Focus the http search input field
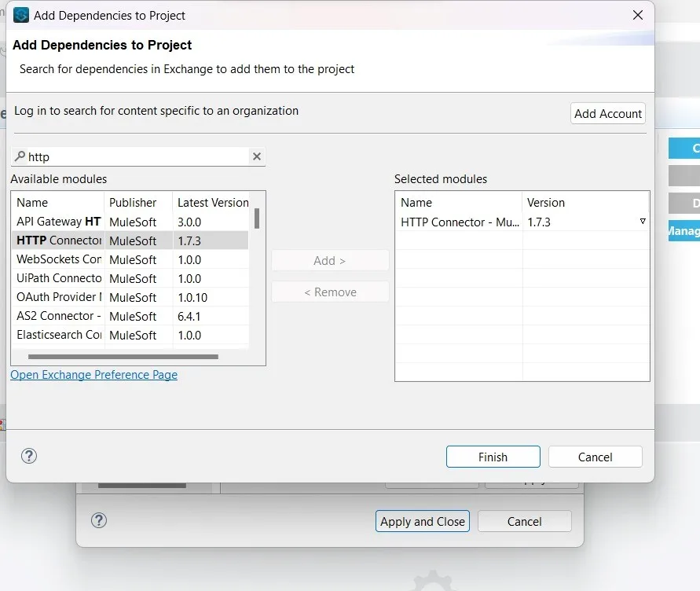This screenshot has width=700, height=591. (138, 157)
